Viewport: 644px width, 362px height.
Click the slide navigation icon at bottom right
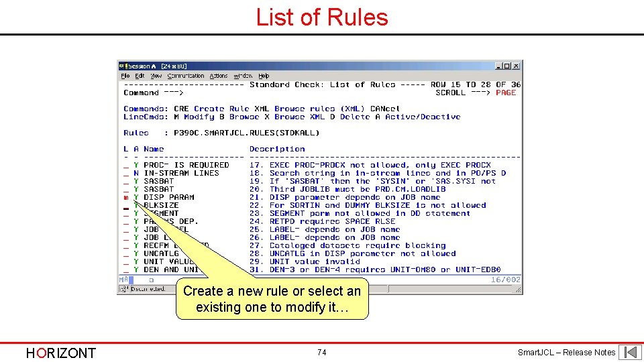(x=631, y=352)
